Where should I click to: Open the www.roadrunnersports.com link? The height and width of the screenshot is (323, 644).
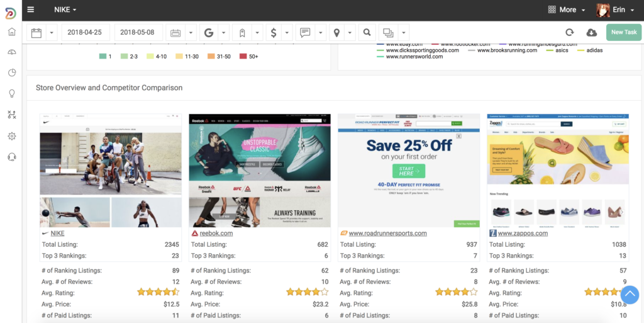click(x=387, y=234)
